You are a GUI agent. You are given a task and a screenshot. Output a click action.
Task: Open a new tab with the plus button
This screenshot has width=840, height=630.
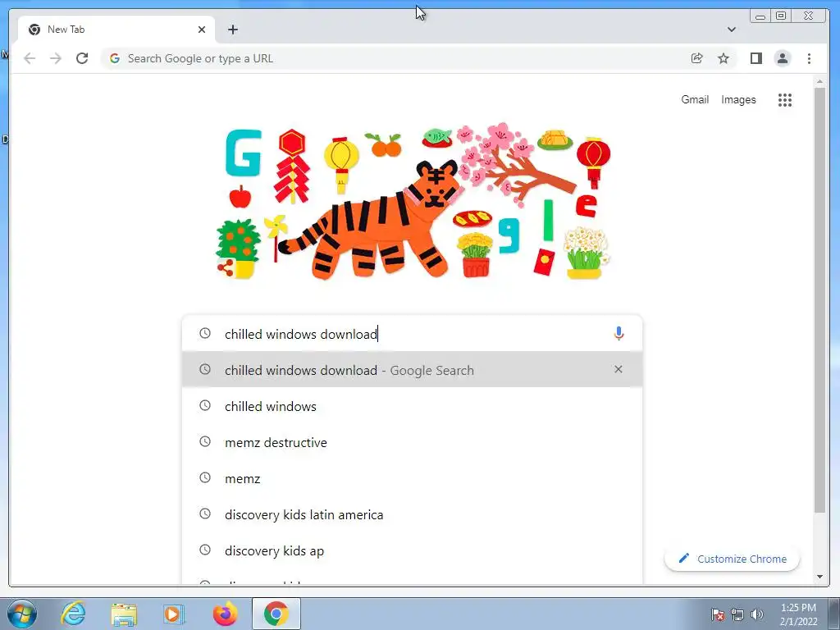(232, 30)
